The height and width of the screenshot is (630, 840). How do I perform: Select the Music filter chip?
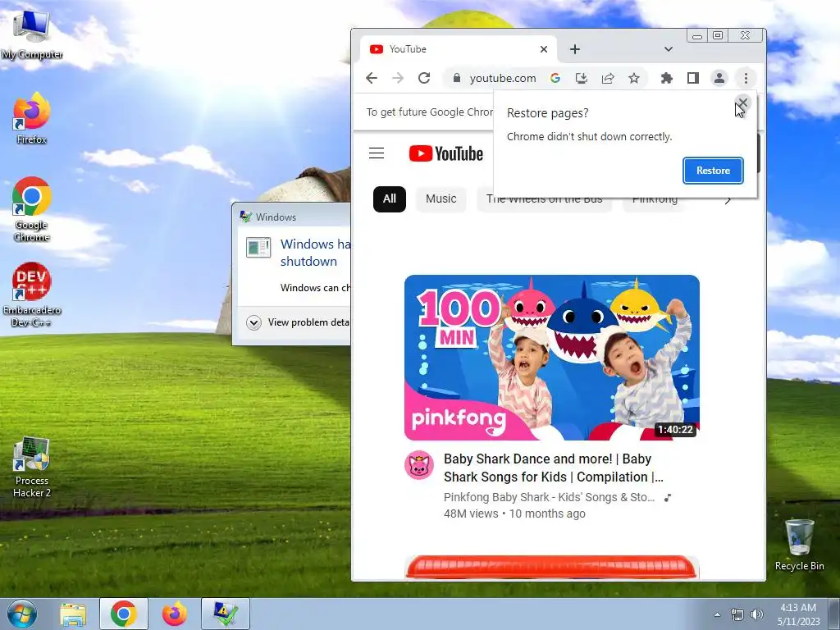point(441,199)
